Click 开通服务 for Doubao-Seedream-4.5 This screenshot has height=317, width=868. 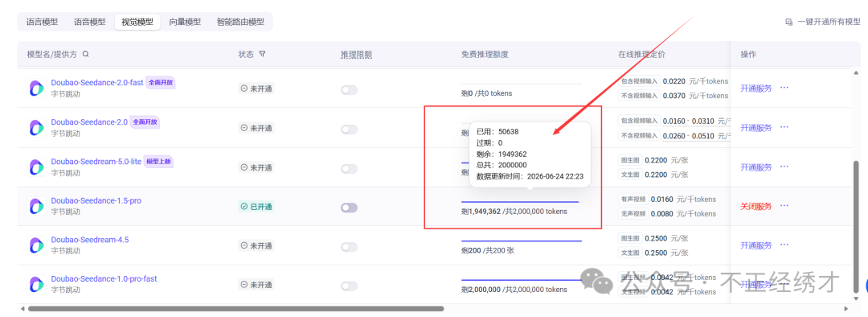click(x=755, y=245)
